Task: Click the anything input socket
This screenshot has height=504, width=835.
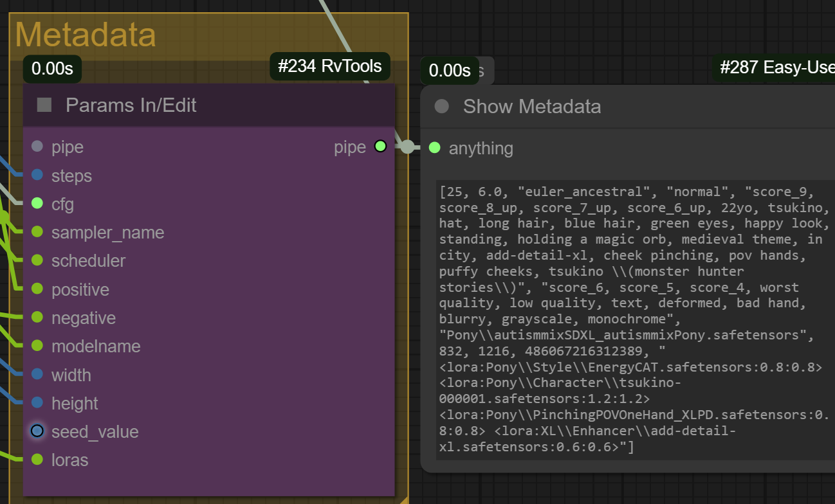Action: click(x=434, y=148)
